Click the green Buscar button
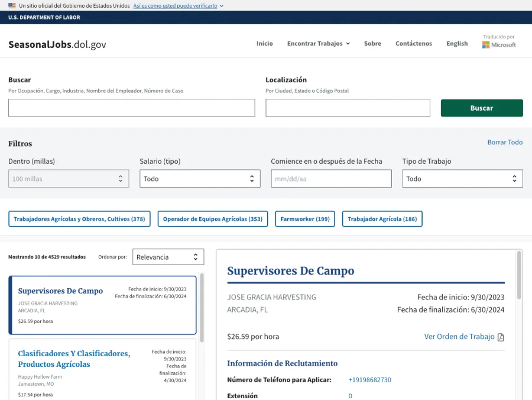 tap(482, 108)
